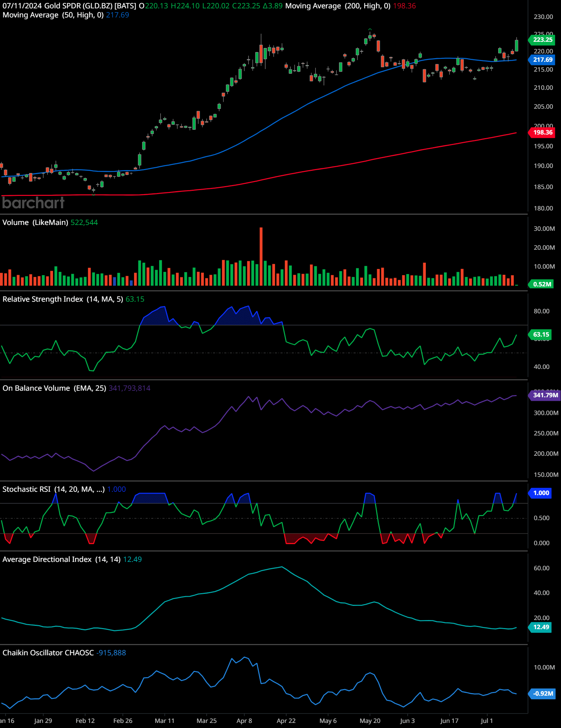This screenshot has width=561, height=728.
Task: Click the On Balance Volume (EMA, 25) label
Action: coord(55,388)
